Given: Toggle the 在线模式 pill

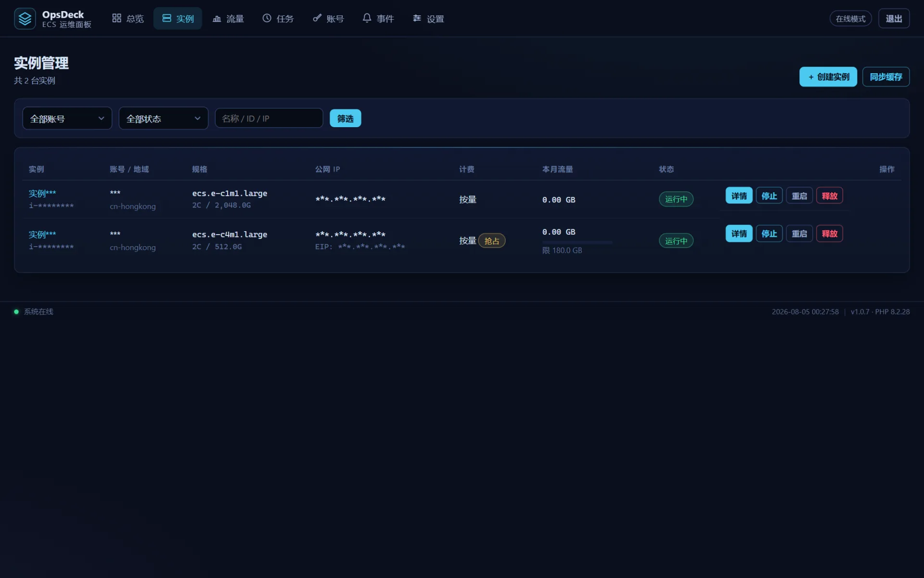Looking at the screenshot, I should [x=851, y=18].
